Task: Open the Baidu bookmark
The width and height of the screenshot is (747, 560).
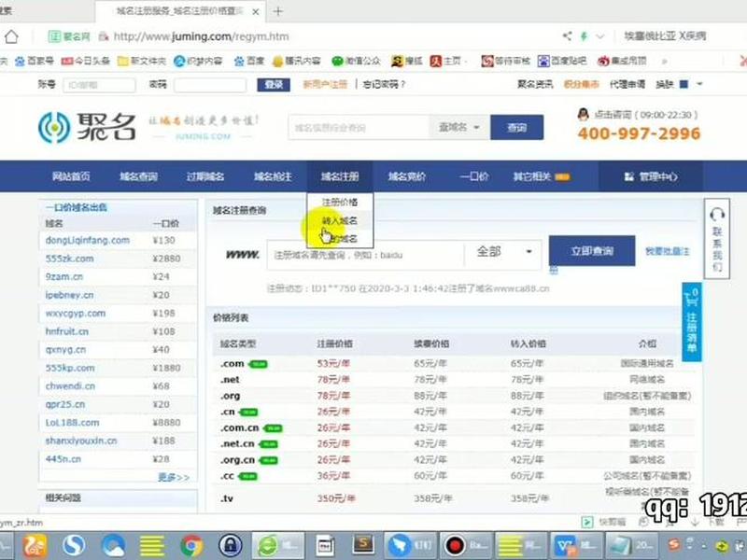Action: [x=249, y=61]
